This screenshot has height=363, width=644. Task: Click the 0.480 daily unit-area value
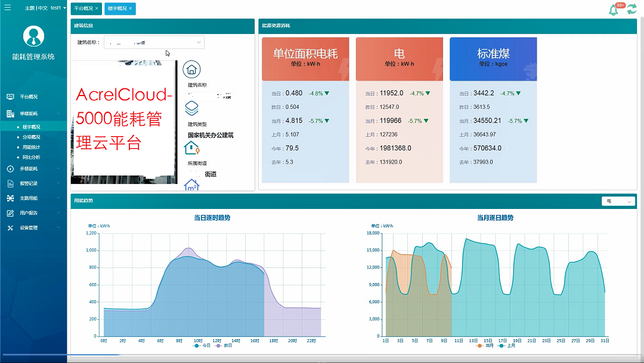click(x=294, y=93)
